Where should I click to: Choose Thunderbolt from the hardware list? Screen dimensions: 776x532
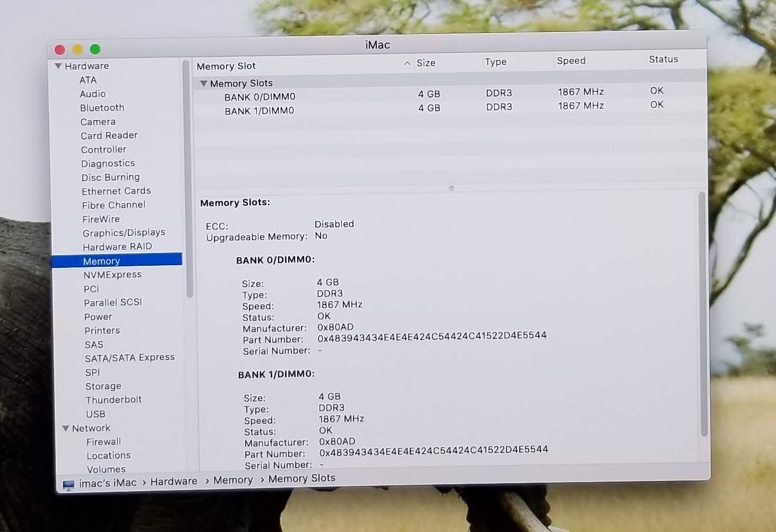pos(114,400)
